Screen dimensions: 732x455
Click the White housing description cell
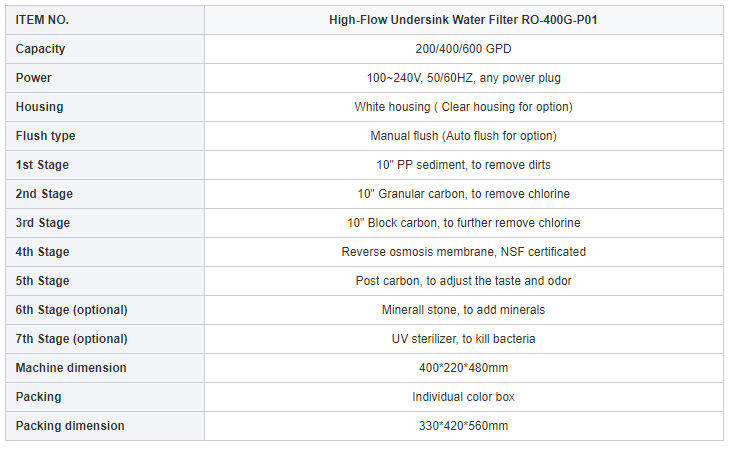463,107
